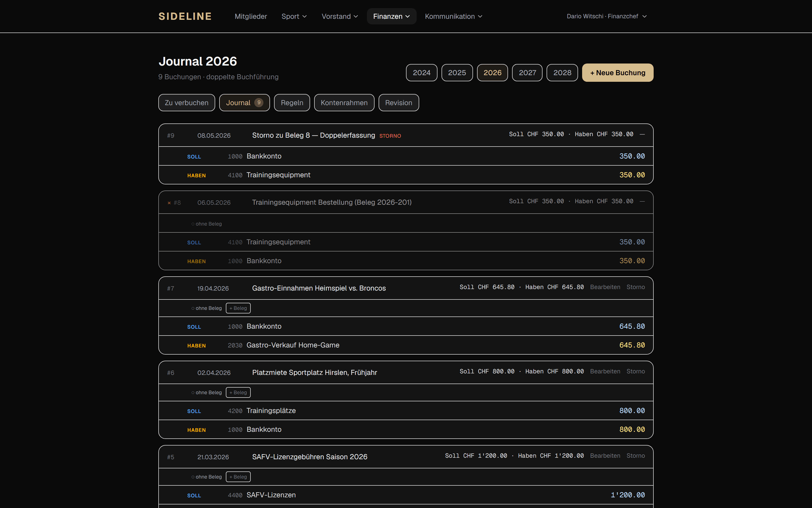Click the amount 1'200.00 in SAFV-Lizenzen row
The width and height of the screenshot is (812, 508).
(628, 495)
